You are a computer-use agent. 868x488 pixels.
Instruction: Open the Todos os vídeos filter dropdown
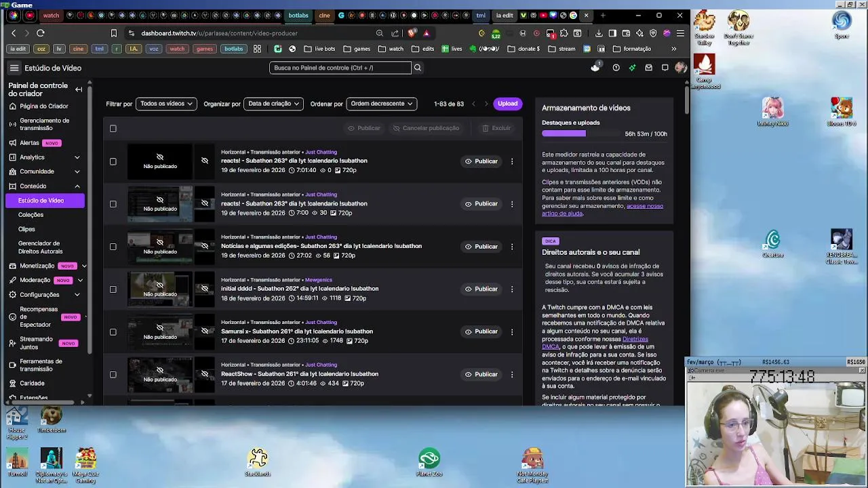[x=166, y=104]
